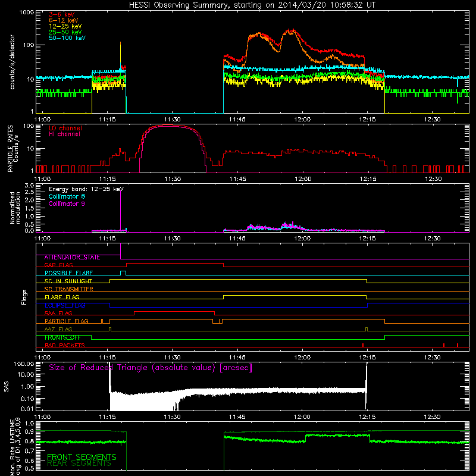The image size is (476, 476).
Task: Select the 6-12 keV legend label
Action: pos(63,20)
